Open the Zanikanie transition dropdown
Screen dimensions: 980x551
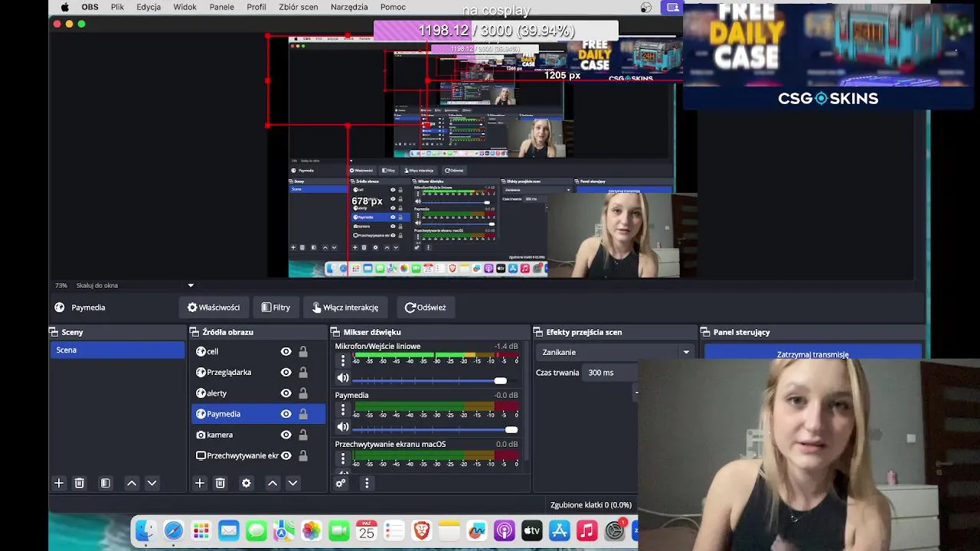616,352
